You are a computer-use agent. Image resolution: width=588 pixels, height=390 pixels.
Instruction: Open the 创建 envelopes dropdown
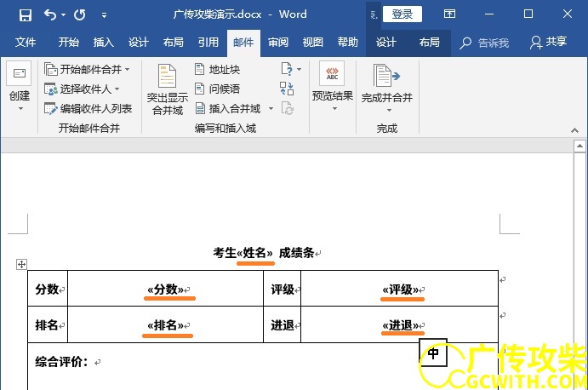point(20,87)
